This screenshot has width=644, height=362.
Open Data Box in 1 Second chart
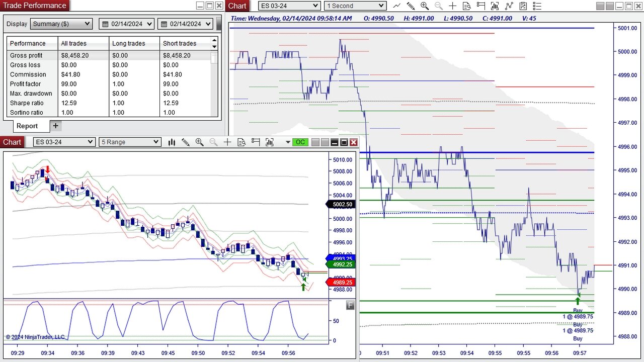coord(467,6)
